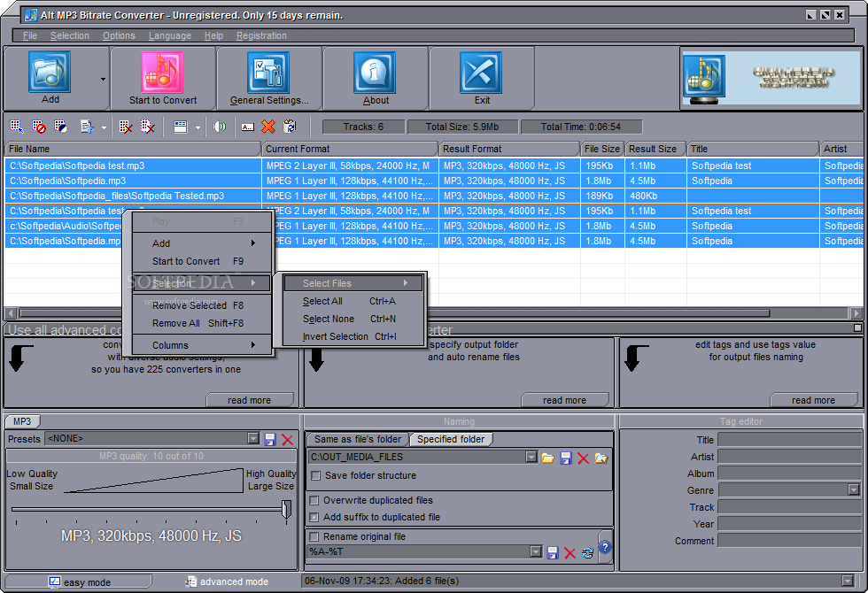Open the Language menu
868x593 pixels.
click(x=169, y=36)
